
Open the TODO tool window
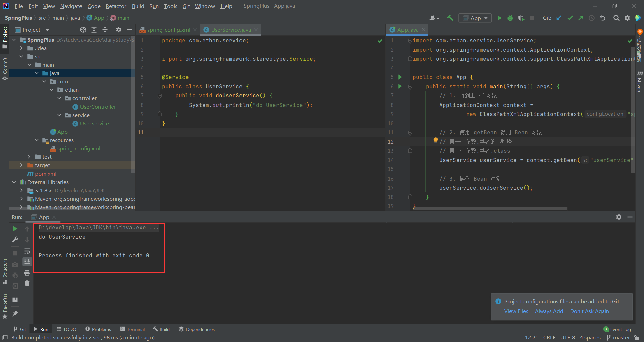(66, 329)
